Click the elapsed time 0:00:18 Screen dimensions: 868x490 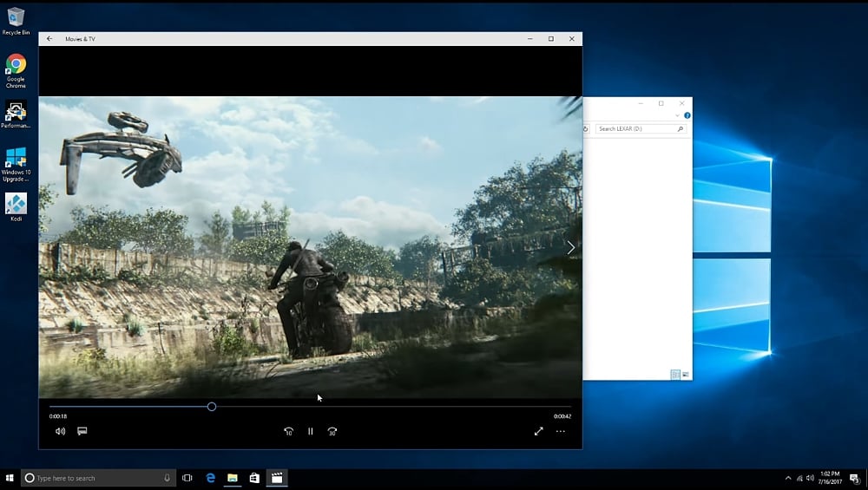(58, 416)
